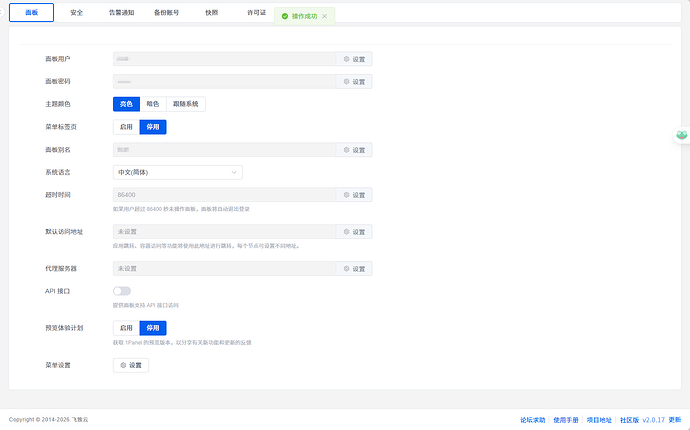Select 跟随系统 for theme color
The image size is (690, 430).
coord(186,104)
